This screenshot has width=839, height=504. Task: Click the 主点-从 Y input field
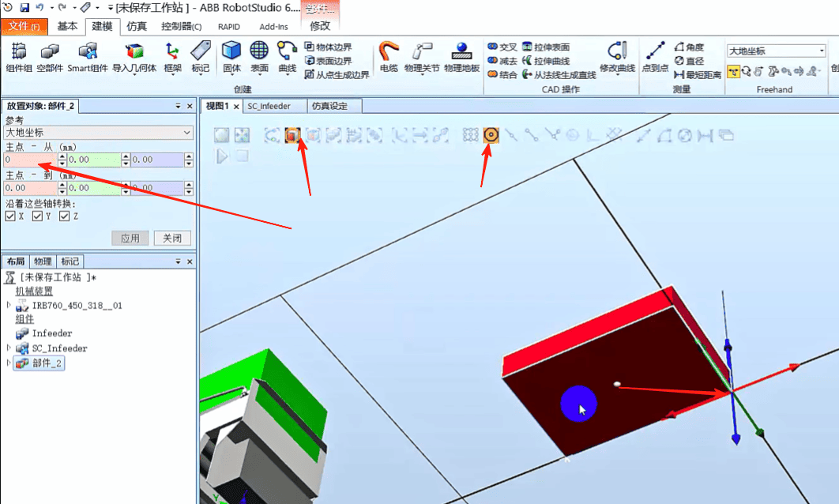[94, 160]
